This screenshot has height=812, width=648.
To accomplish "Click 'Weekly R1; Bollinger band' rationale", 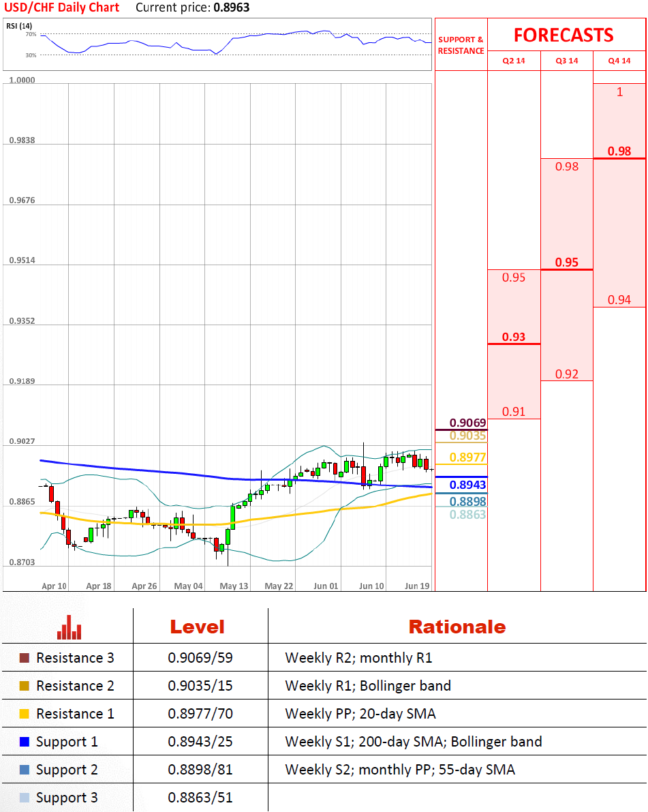I will click(x=368, y=686).
